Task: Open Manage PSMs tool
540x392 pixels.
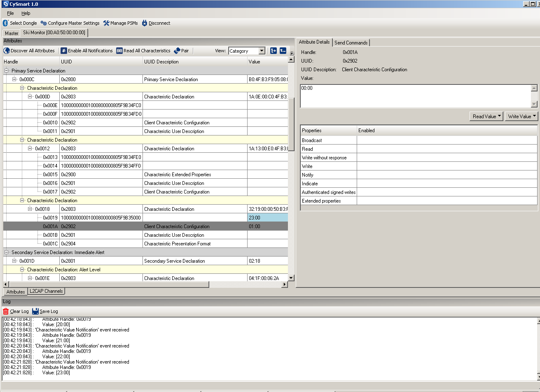Action: tap(120, 23)
